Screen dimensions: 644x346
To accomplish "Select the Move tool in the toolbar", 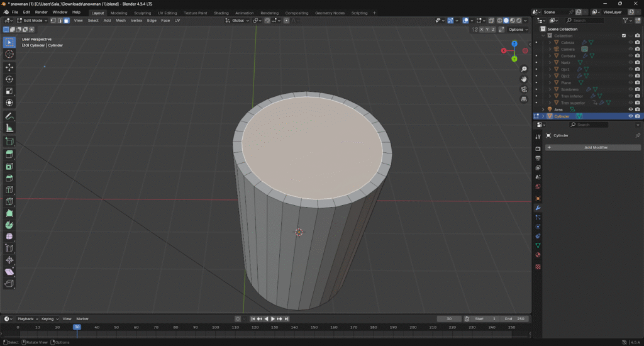I will click(x=9, y=67).
